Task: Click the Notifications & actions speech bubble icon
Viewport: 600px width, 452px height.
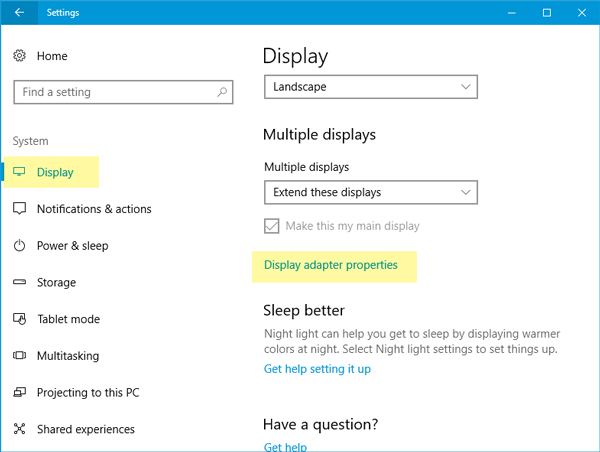Action: pyautogui.click(x=19, y=209)
